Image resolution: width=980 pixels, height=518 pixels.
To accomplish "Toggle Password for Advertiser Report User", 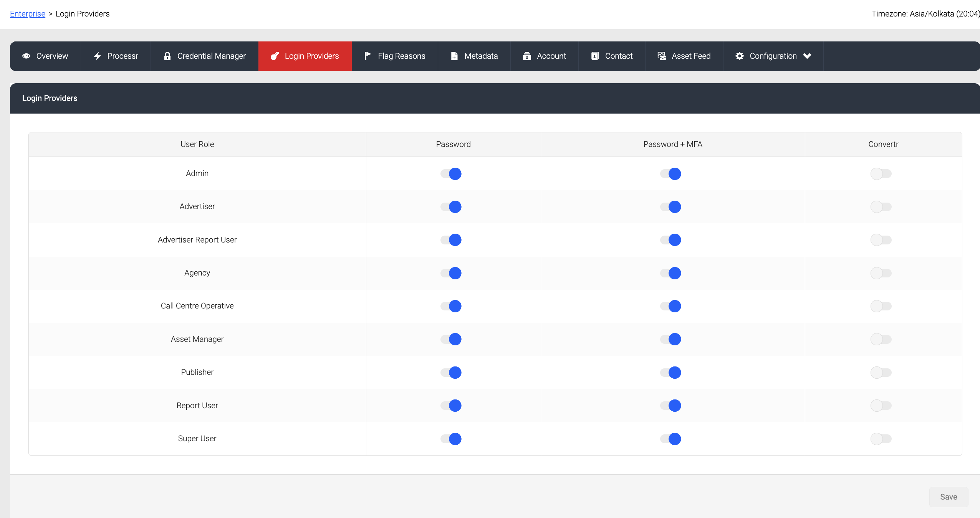I will click(x=451, y=240).
